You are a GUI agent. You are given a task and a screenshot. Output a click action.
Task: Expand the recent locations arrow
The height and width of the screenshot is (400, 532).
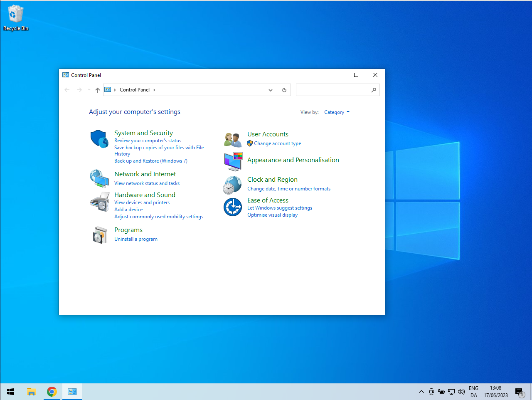click(x=89, y=90)
